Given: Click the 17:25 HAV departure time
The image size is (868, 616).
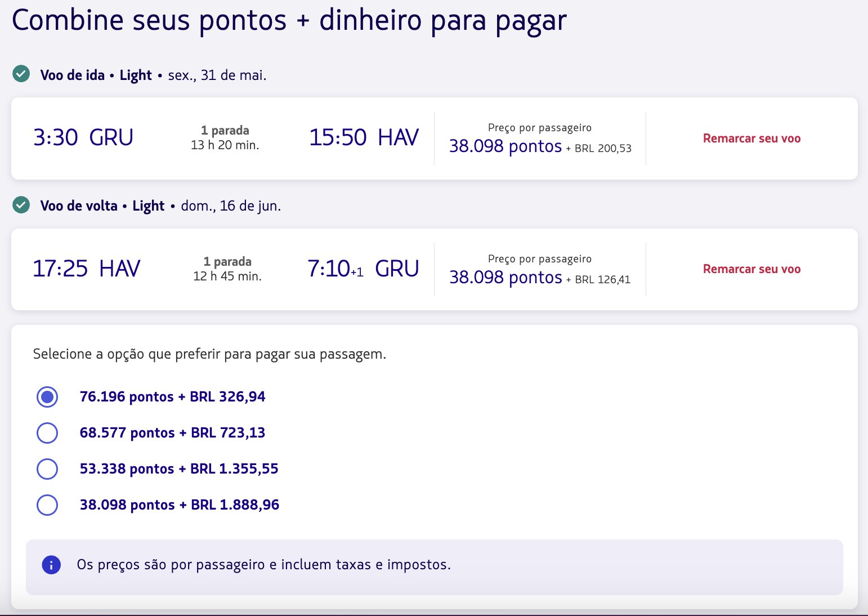Looking at the screenshot, I should [86, 269].
